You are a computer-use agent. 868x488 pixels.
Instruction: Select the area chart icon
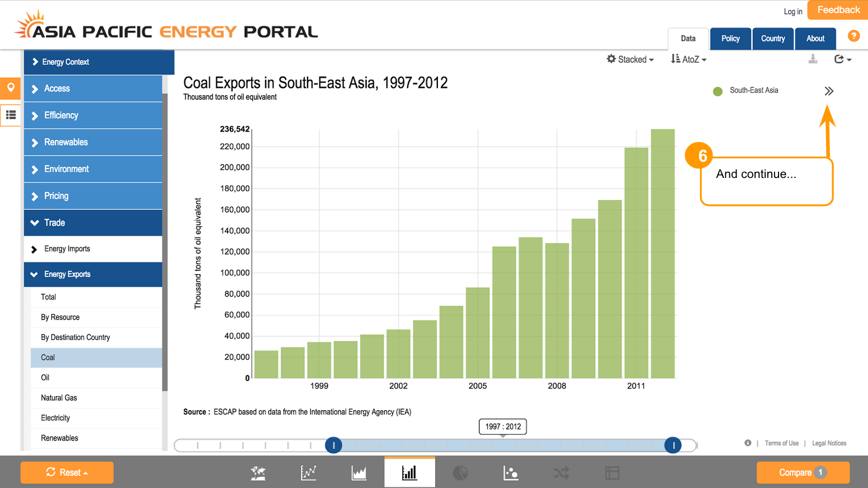(359, 473)
